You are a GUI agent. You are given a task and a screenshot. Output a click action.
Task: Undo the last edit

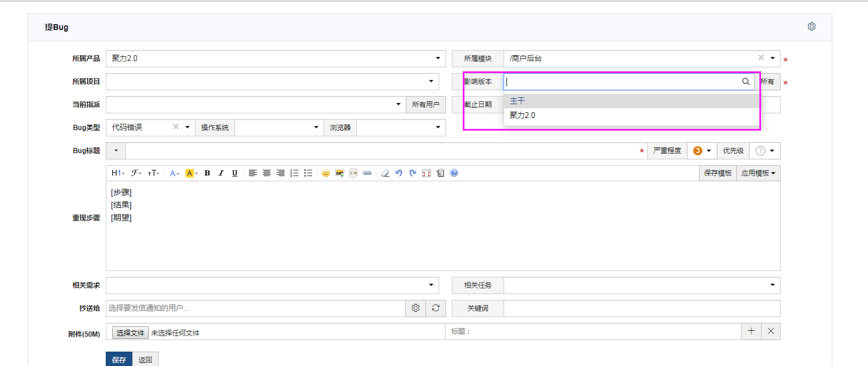399,173
